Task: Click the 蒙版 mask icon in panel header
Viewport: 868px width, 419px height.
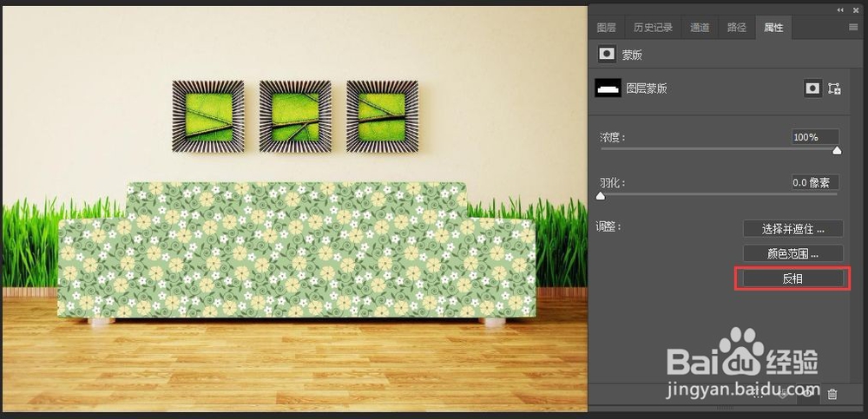Action: click(x=608, y=55)
